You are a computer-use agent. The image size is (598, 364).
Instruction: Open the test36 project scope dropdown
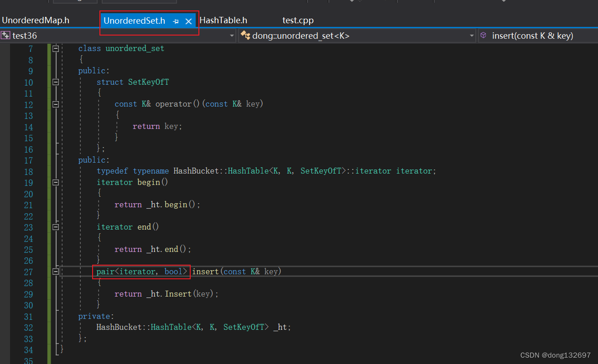232,36
